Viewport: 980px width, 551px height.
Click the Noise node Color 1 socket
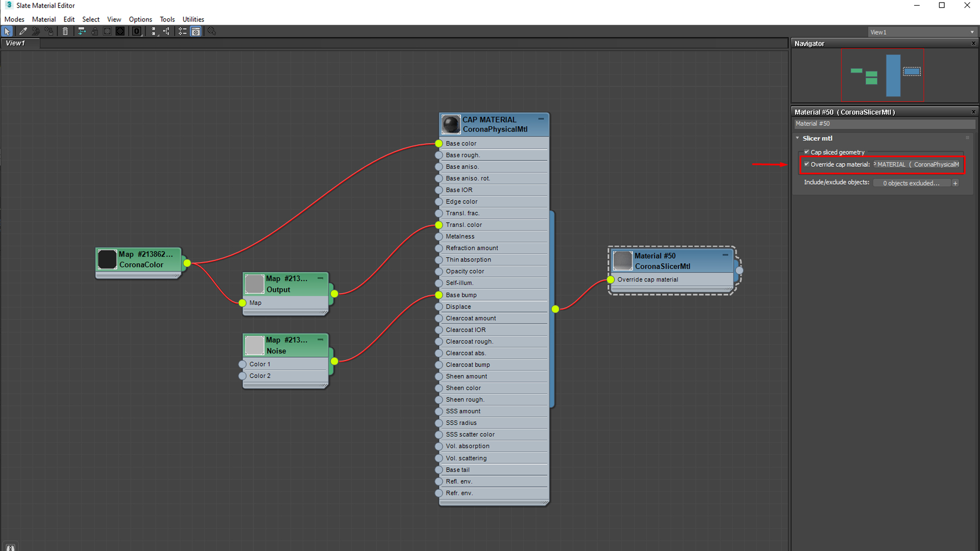(x=242, y=364)
